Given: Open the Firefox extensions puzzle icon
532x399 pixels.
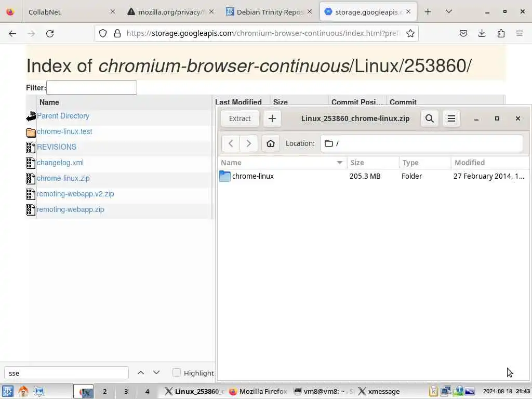Looking at the screenshot, I should pyautogui.click(x=501, y=33).
